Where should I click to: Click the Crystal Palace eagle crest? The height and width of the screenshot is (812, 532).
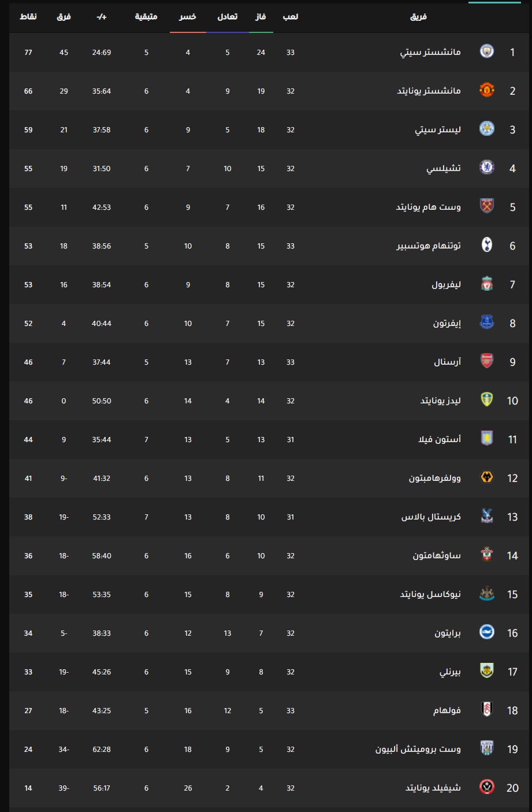[487, 517]
